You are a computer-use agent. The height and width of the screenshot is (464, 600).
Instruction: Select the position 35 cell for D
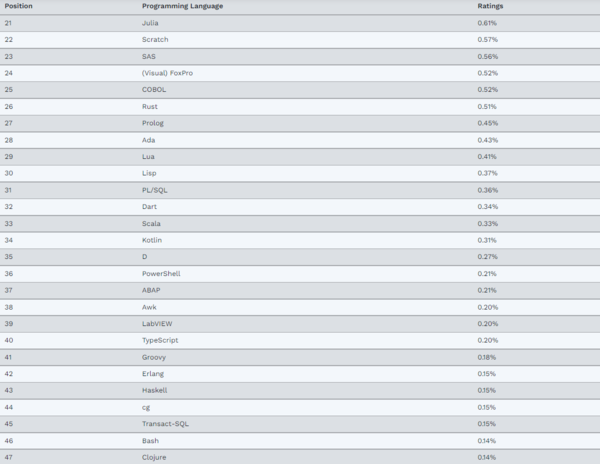click(9, 257)
